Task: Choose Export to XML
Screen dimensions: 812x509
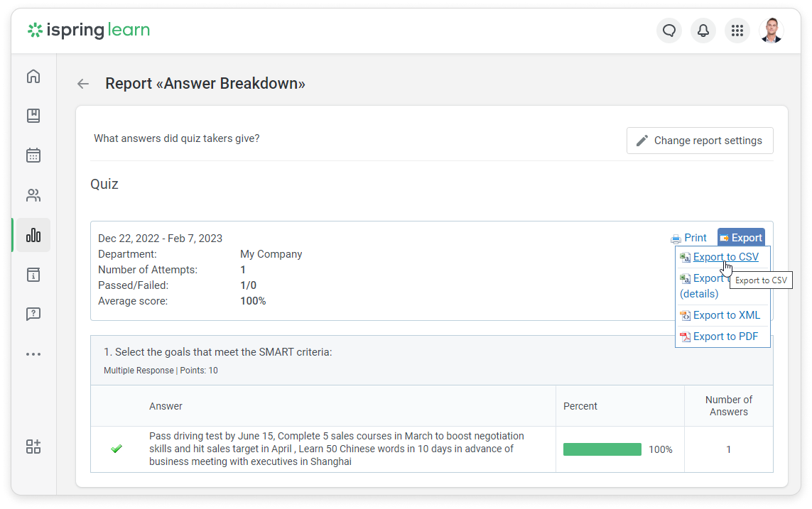Action: 727,315
